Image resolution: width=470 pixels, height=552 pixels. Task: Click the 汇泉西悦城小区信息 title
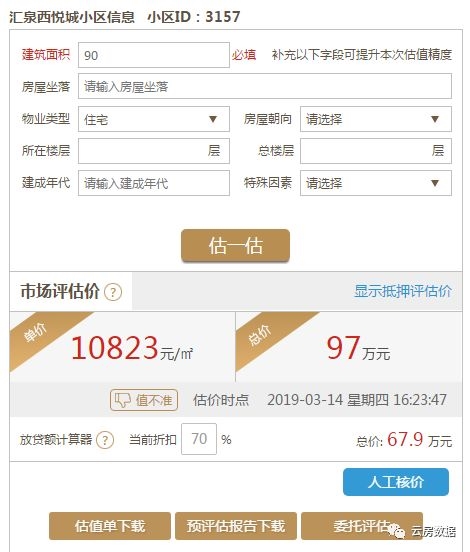[x=72, y=17]
